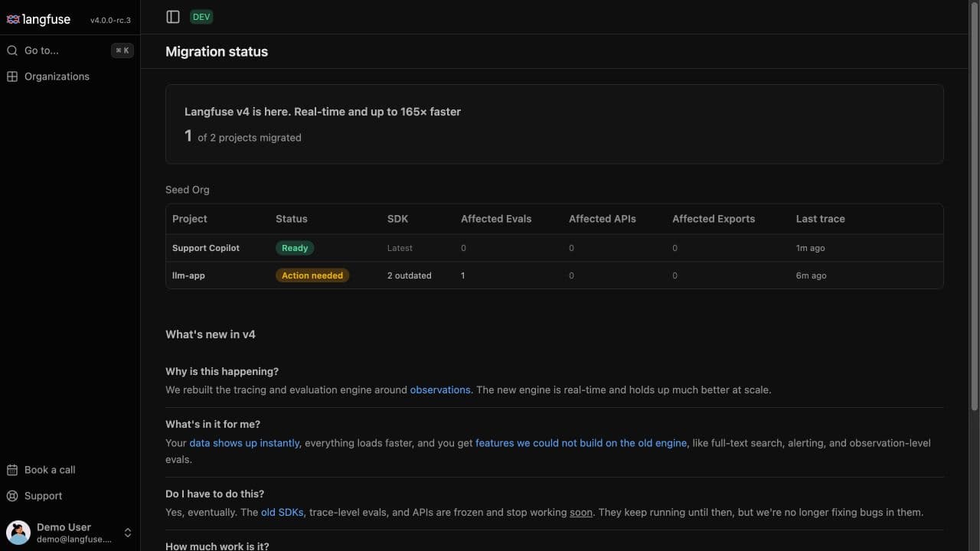The width and height of the screenshot is (980, 551).
Task: Click the SDK column header
Action: (398, 219)
